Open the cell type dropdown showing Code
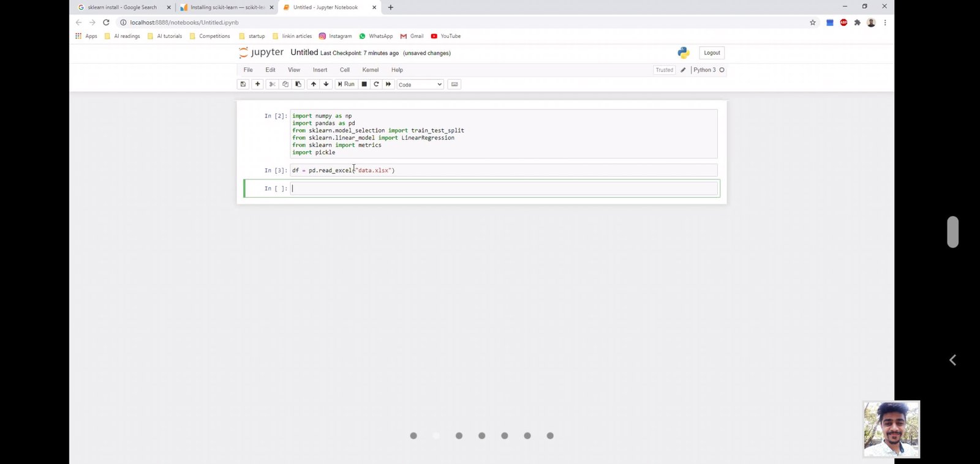 (420, 84)
